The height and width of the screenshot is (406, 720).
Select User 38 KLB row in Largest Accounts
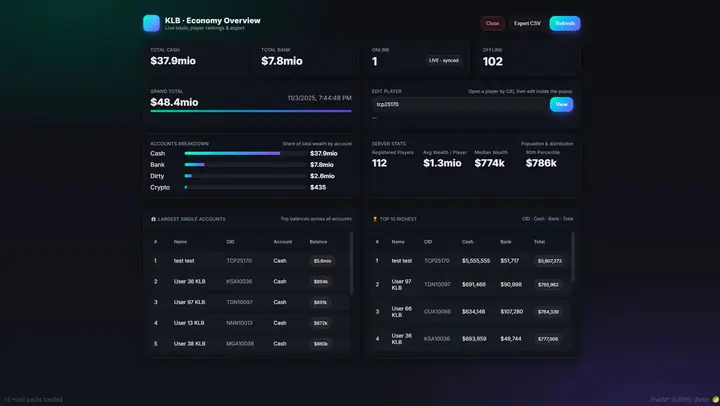click(x=249, y=344)
